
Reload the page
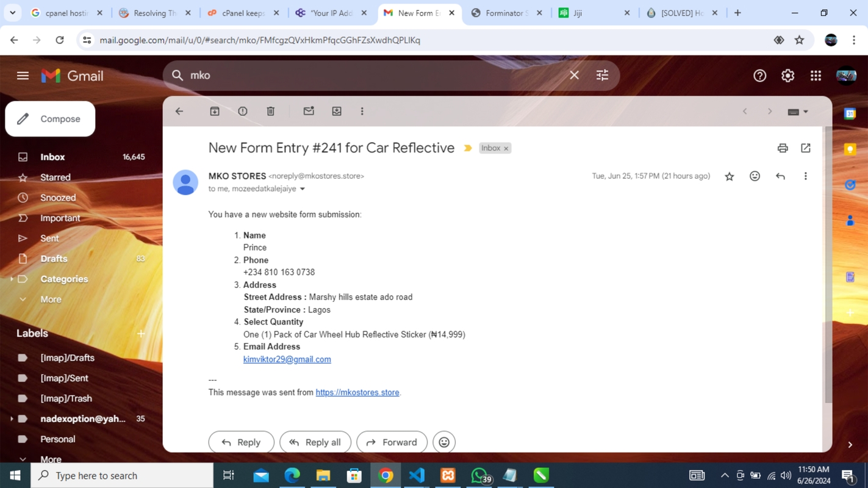(60, 40)
